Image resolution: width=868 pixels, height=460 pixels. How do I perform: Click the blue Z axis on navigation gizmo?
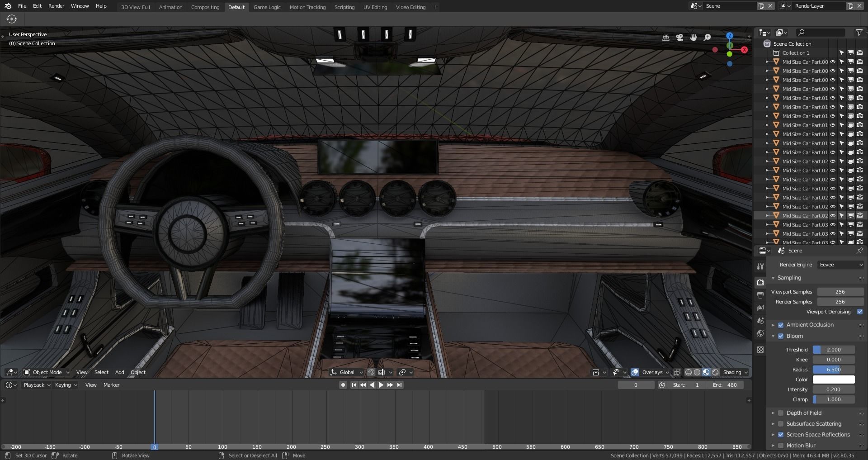click(x=729, y=36)
